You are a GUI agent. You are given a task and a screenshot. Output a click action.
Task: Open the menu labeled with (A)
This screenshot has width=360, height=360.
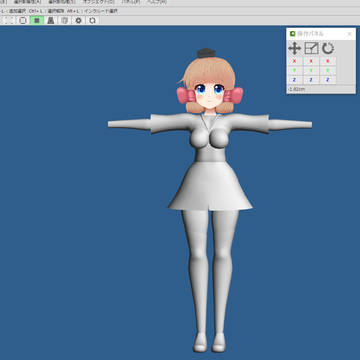pos(28,2)
